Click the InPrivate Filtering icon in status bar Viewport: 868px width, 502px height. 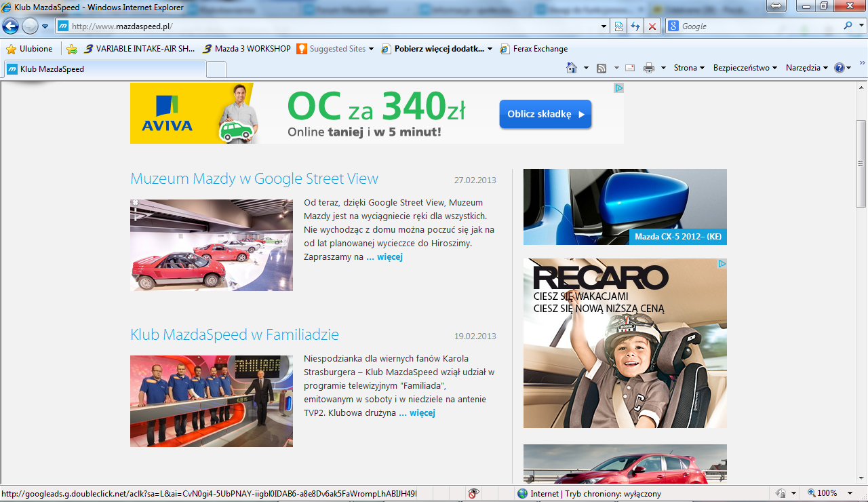pos(473,494)
